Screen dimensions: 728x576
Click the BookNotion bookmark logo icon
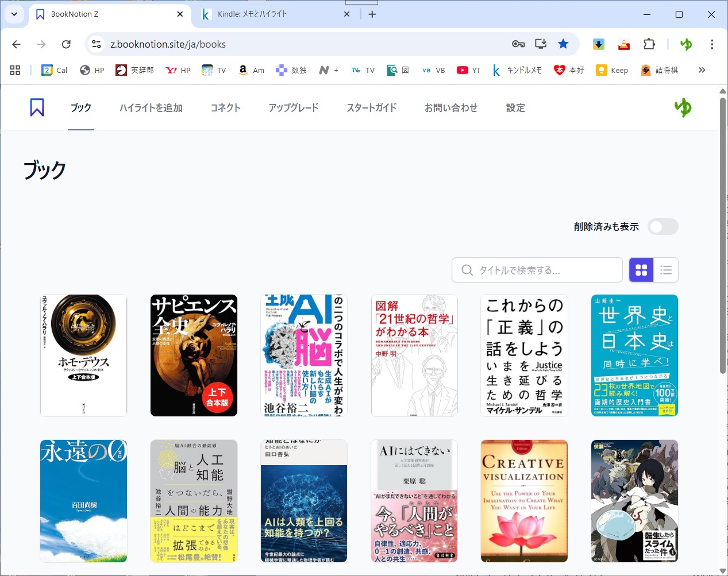tap(37, 107)
